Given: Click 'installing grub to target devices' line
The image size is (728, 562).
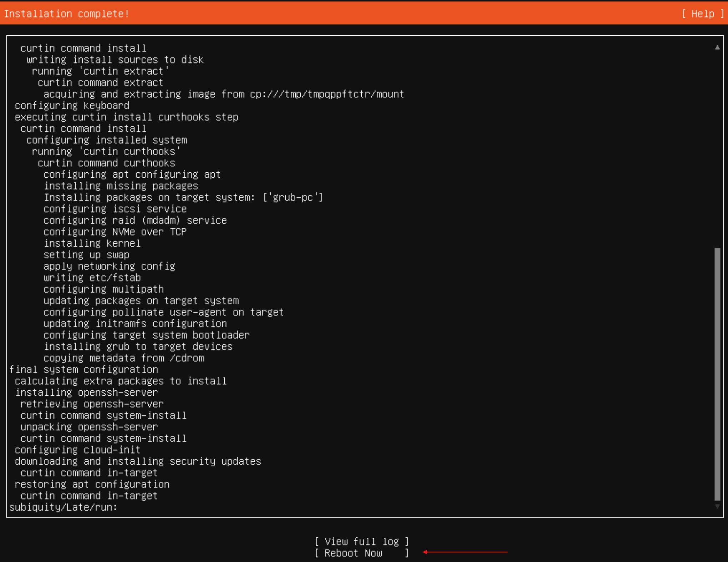Looking at the screenshot, I should (138, 346).
